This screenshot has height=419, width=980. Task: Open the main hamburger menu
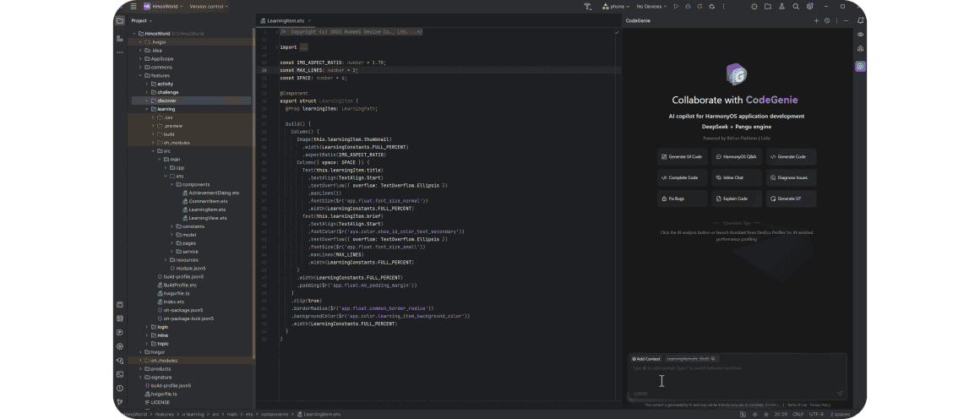click(133, 7)
